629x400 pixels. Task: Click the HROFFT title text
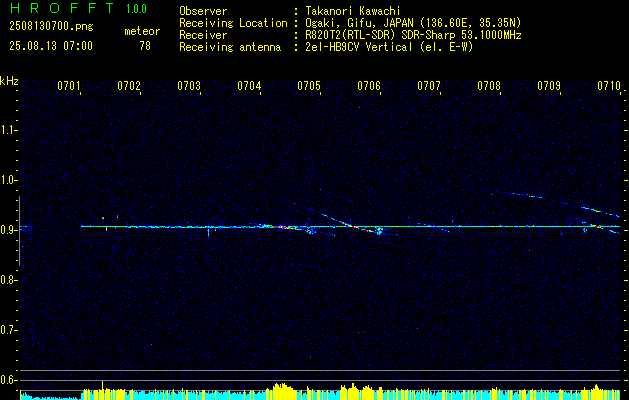pos(61,8)
